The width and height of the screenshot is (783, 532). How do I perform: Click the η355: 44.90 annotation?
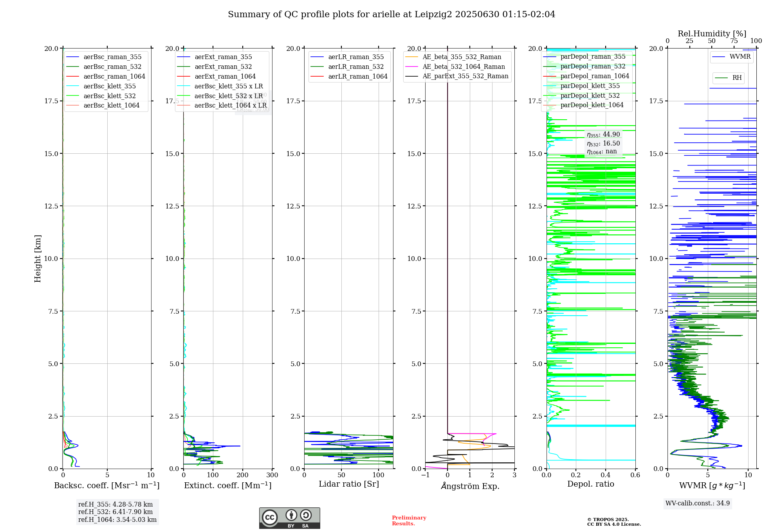click(x=603, y=135)
